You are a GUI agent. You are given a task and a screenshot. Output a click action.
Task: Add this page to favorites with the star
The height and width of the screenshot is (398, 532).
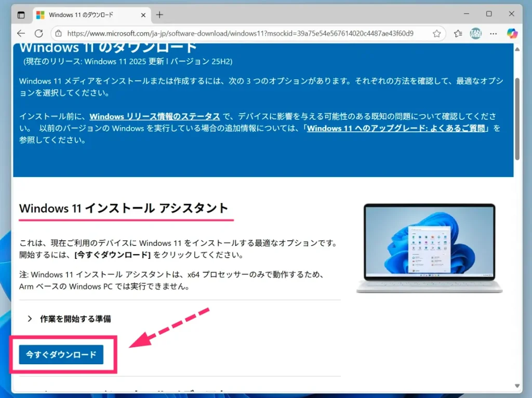[437, 33]
